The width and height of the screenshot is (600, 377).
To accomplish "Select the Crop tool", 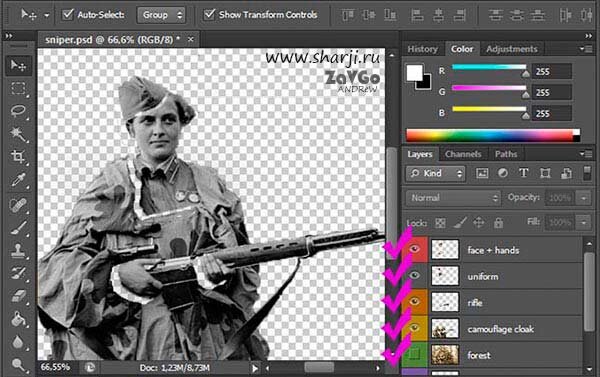I will click(18, 157).
